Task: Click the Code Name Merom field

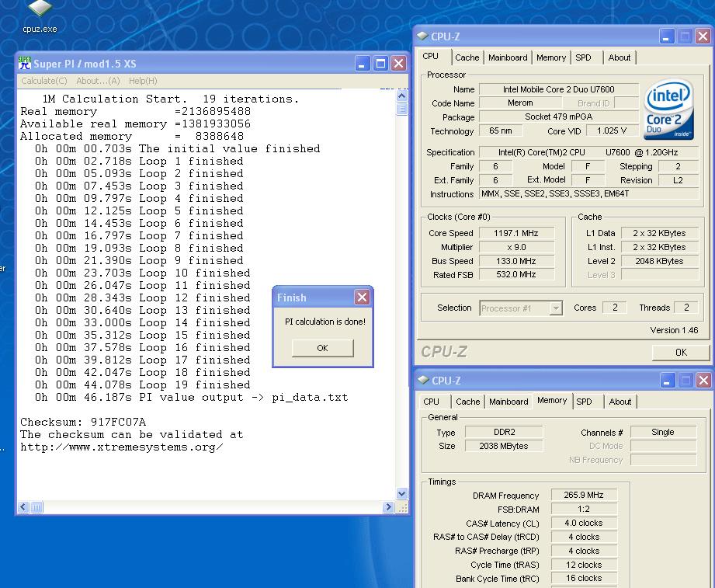Action: (520, 103)
